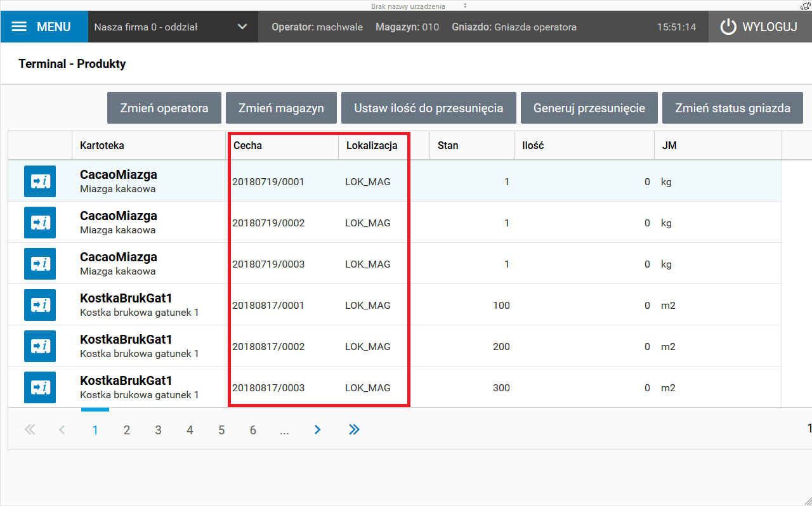Click the pagination ellipsis for more pages

pyautogui.click(x=284, y=430)
